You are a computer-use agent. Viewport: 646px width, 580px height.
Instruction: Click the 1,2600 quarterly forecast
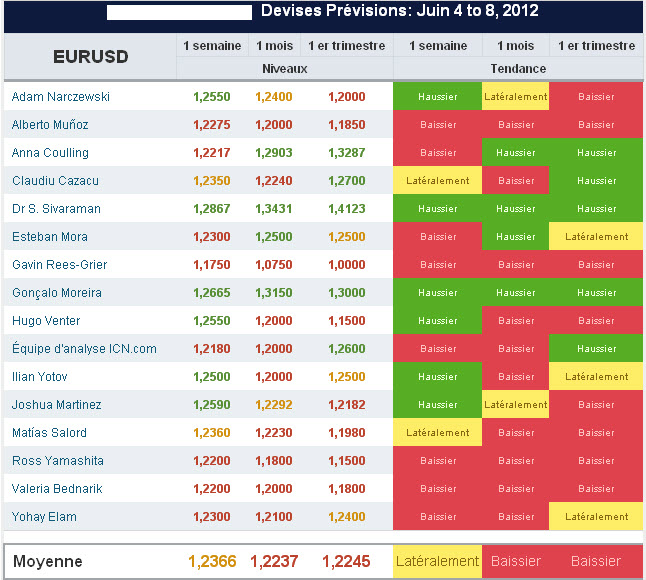346,349
